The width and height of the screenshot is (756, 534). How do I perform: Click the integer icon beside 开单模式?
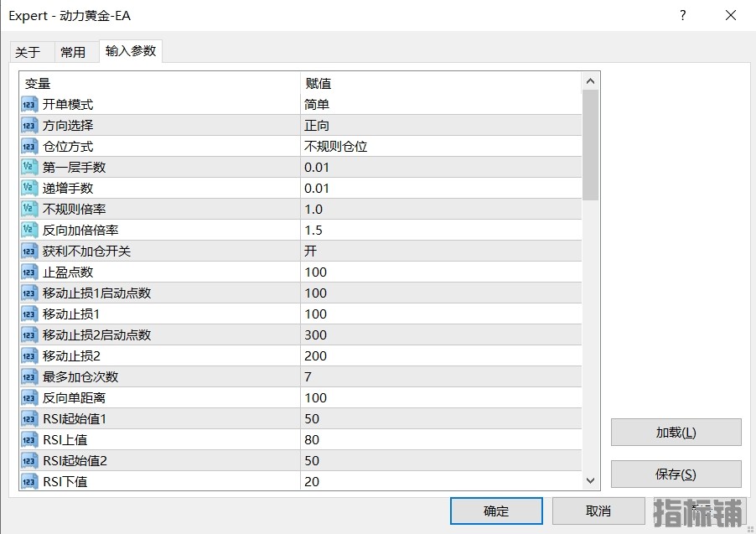click(29, 105)
